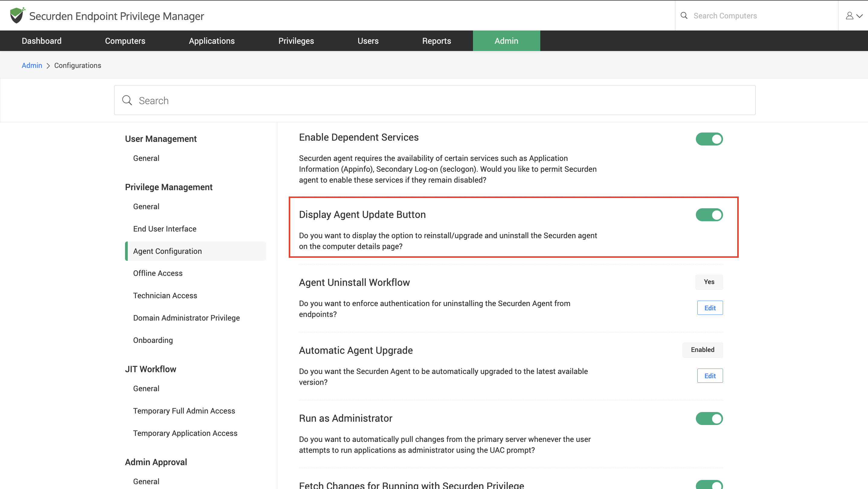The width and height of the screenshot is (868, 489).
Task: Click into the configuration Search box
Action: coord(435,100)
